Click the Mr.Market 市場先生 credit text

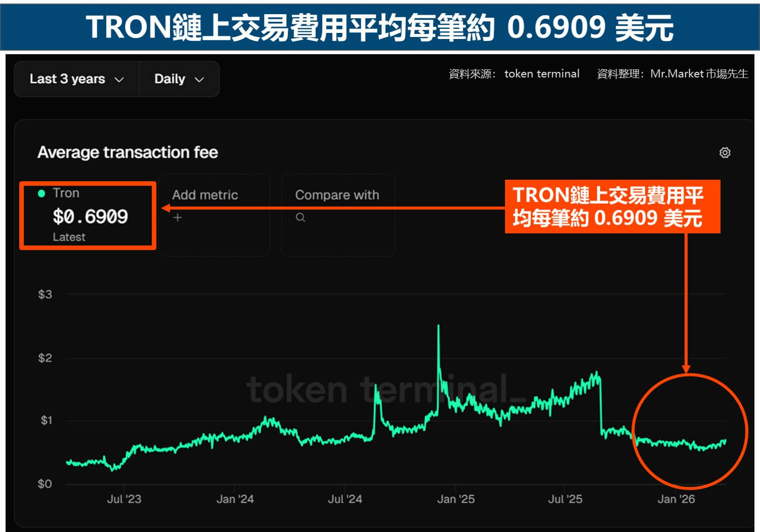click(699, 74)
